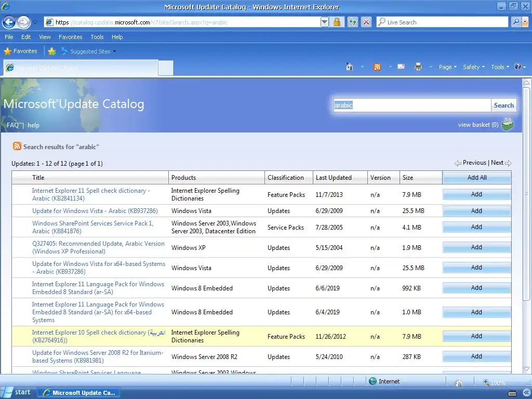Add the KB2841134 spell check dictionary update
This screenshot has height=399, width=532.
476,194
